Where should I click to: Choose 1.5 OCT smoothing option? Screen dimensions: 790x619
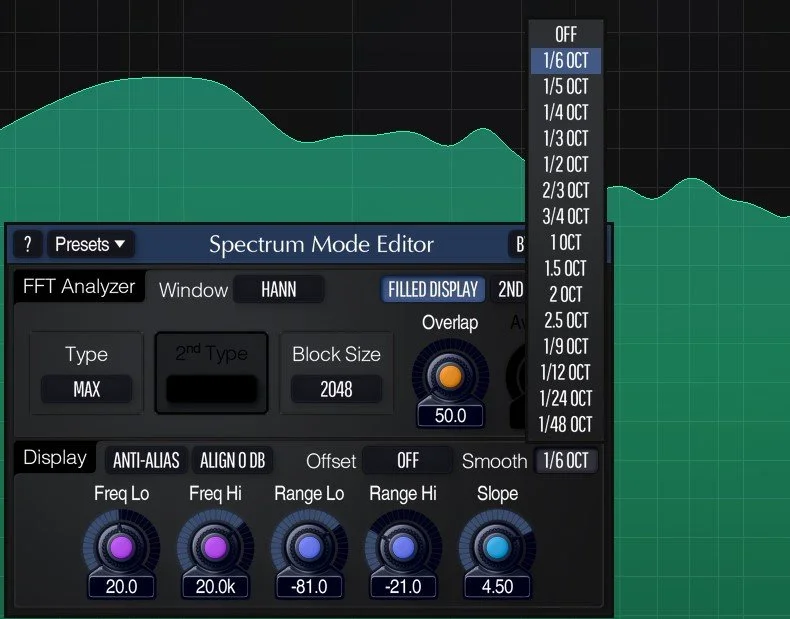(x=566, y=268)
